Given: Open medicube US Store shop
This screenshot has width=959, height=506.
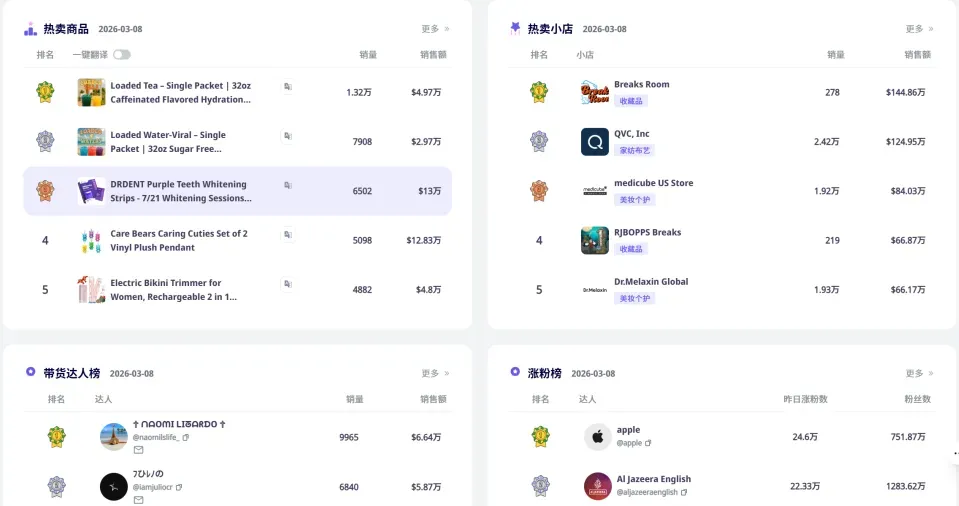Looking at the screenshot, I should (654, 183).
